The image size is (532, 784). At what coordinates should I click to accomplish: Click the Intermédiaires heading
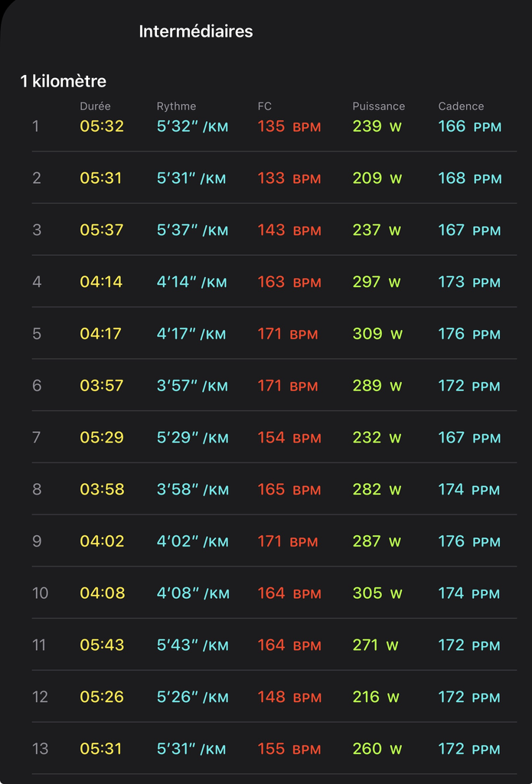pyautogui.click(x=196, y=31)
